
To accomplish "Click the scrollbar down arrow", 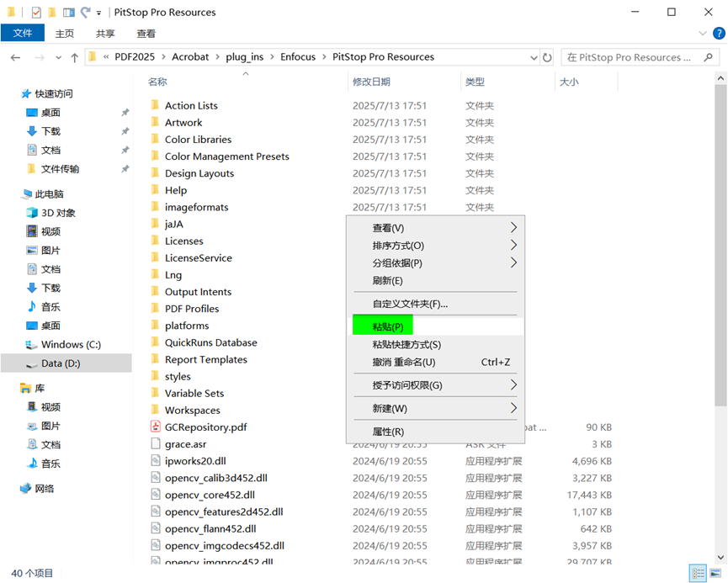I will click(x=720, y=557).
